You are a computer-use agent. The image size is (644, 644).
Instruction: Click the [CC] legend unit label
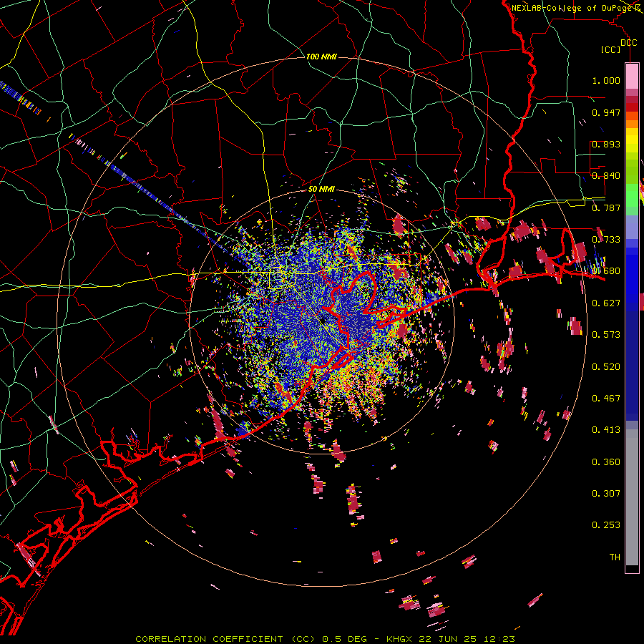tap(610, 49)
